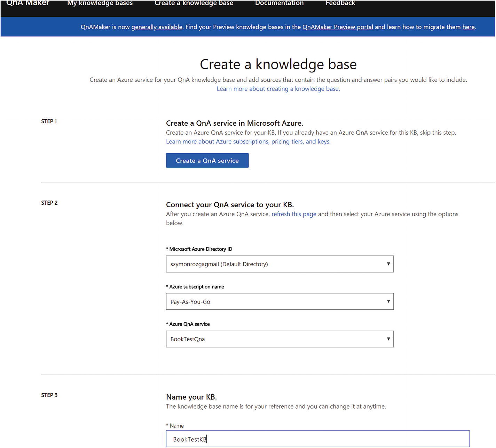The width and height of the screenshot is (496, 448).
Task: Click the '* Microsoft Azure Directory ID' label
Action: point(199,249)
